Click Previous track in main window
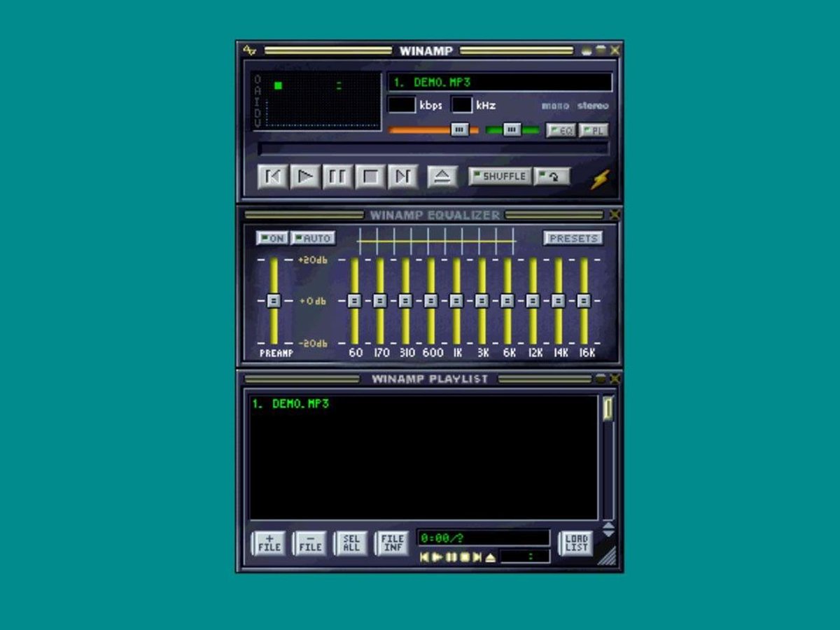 click(272, 176)
